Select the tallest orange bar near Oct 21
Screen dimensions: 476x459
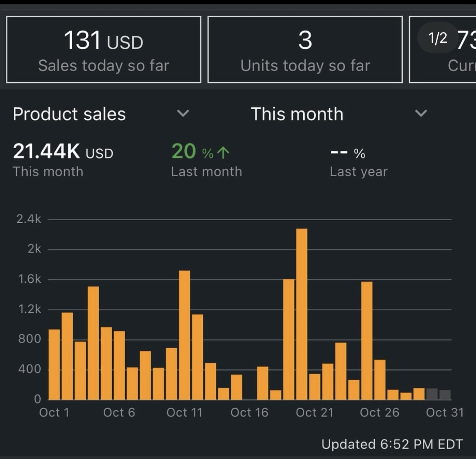(301, 314)
